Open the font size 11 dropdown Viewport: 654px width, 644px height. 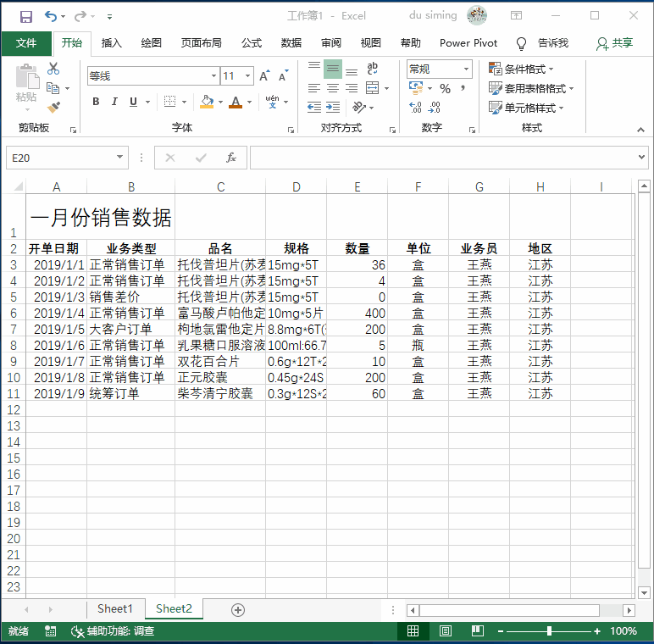[x=247, y=76]
